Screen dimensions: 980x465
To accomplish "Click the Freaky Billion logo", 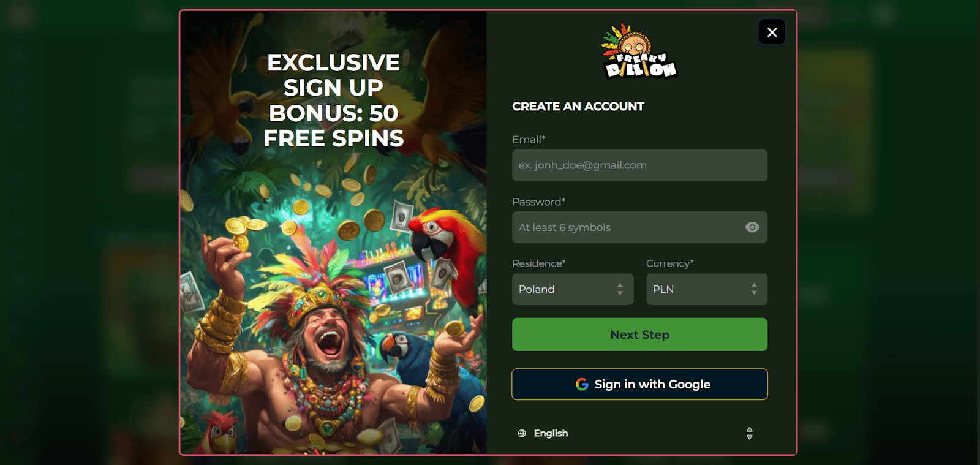I will pos(639,51).
